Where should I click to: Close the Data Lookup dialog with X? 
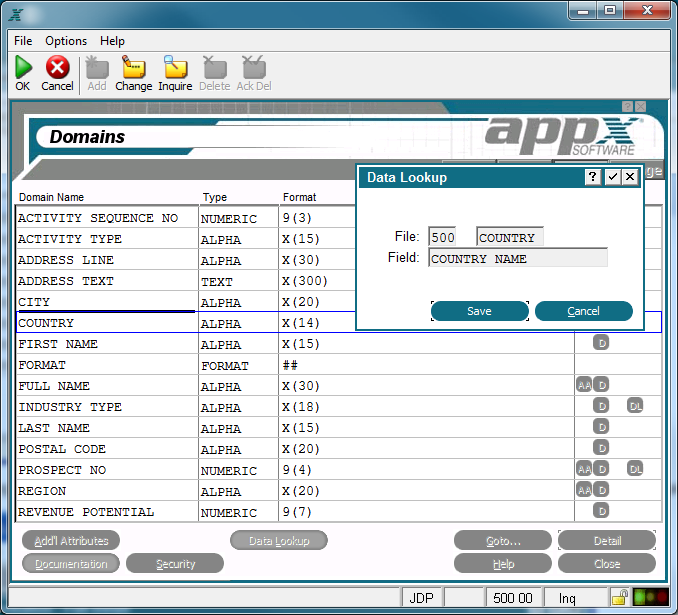click(x=630, y=176)
